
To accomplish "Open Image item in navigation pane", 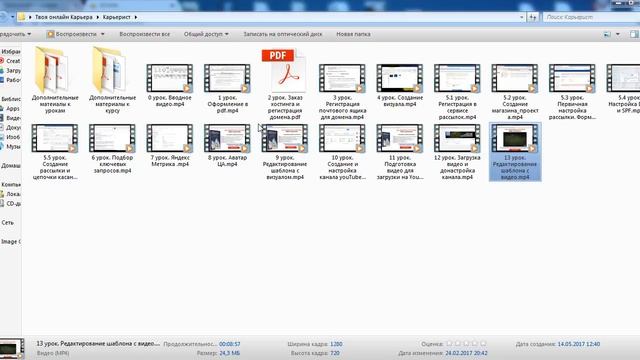I will [11, 242].
